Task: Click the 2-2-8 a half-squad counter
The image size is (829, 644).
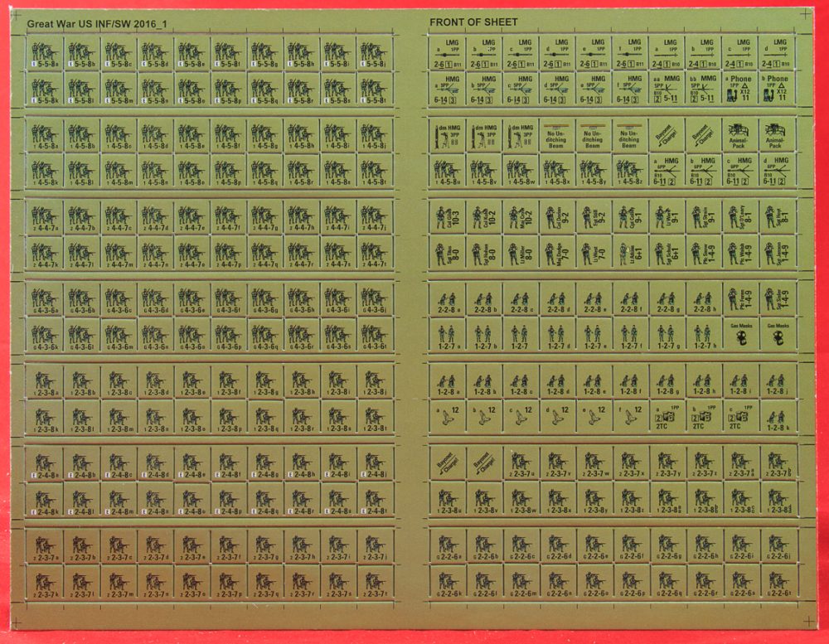Action: [x=448, y=299]
